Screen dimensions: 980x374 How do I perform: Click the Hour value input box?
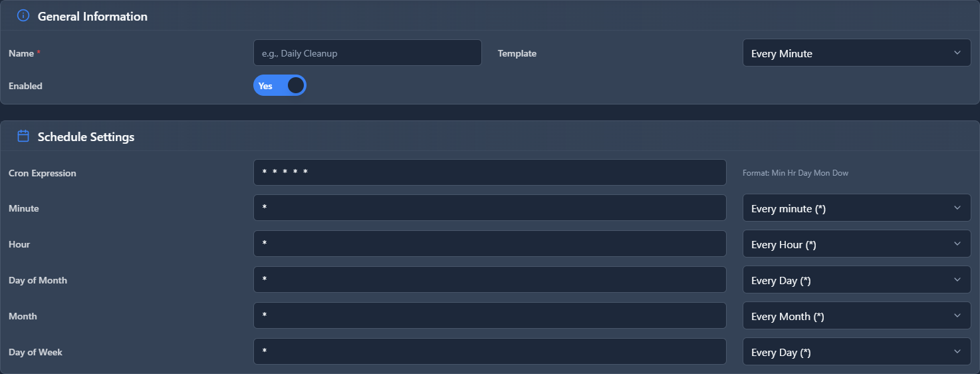[489, 244]
